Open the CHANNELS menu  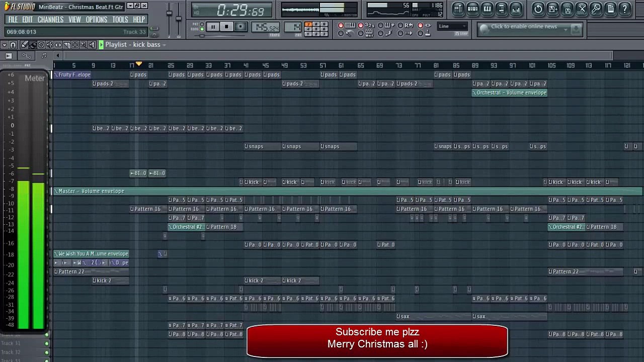click(x=50, y=20)
